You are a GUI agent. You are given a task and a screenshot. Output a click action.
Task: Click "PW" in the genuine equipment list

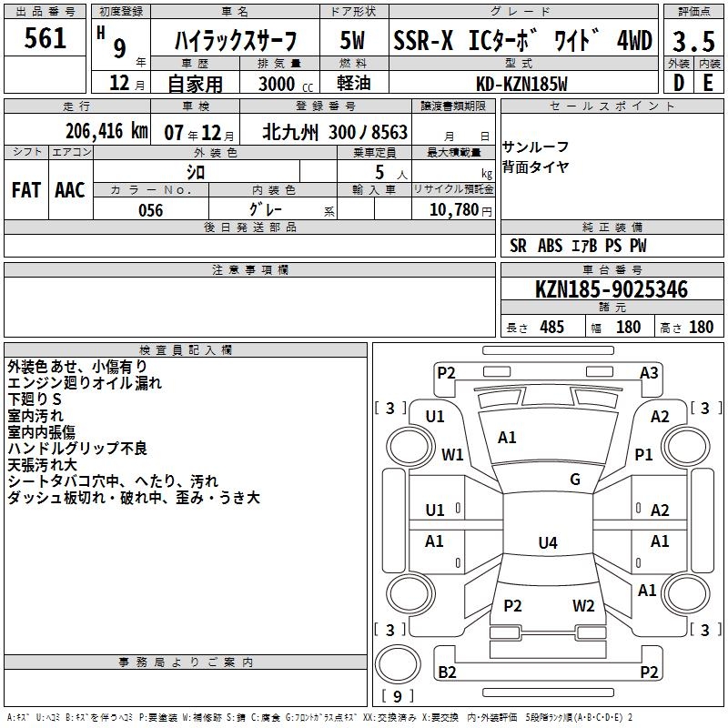(x=638, y=246)
